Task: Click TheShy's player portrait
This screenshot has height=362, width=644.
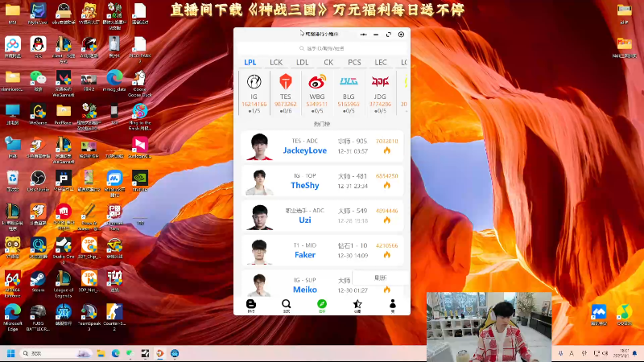Action: pyautogui.click(x=259, y=182)
